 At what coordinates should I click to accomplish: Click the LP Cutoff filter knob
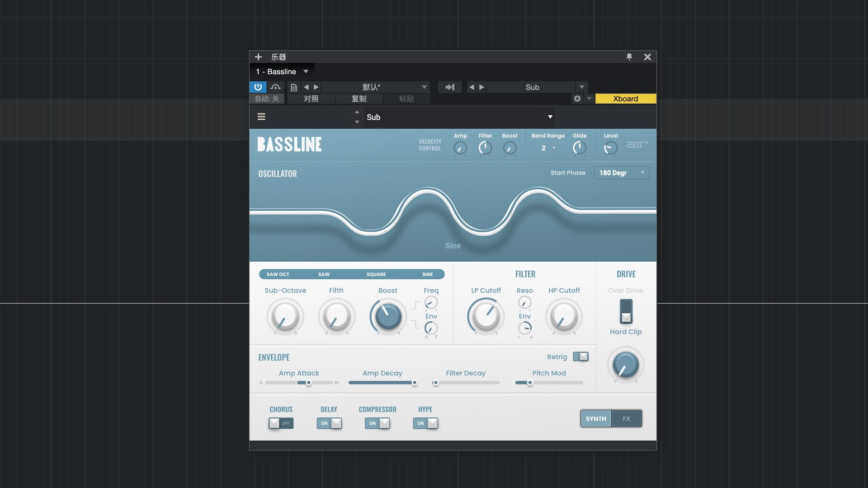[x=486, y=316]
